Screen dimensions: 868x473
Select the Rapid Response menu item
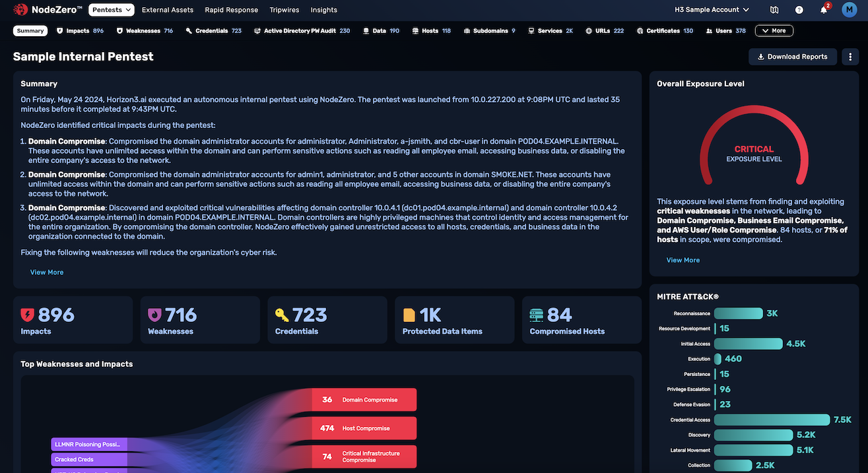point(231,10)
